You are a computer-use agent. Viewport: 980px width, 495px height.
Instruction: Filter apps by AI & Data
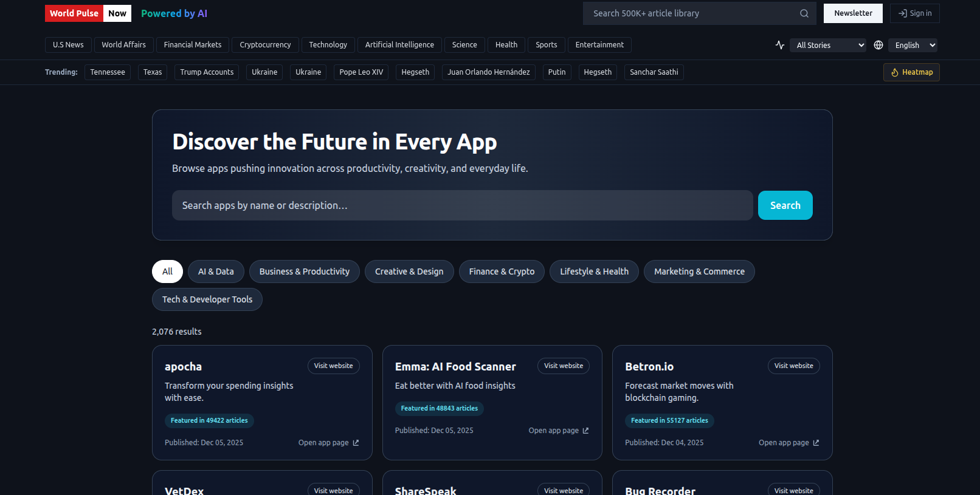pos(216,271)
